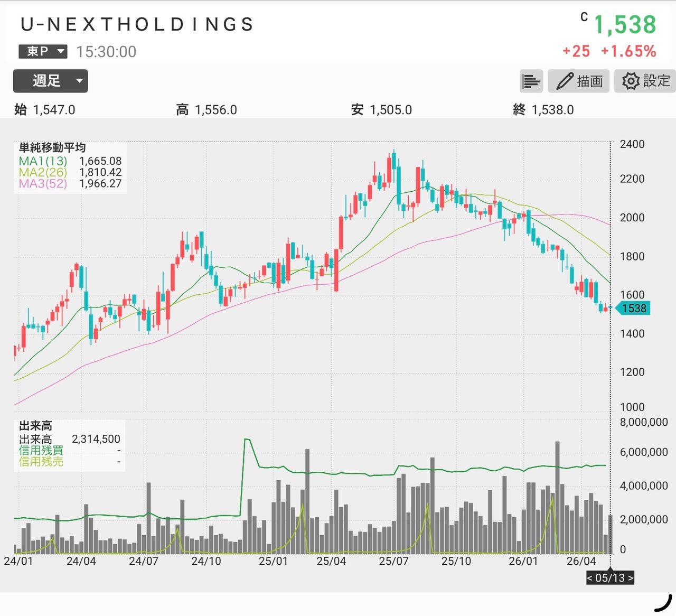Select the 1538 current price marker
Screen dimensions: 676x616
point(633,308)
